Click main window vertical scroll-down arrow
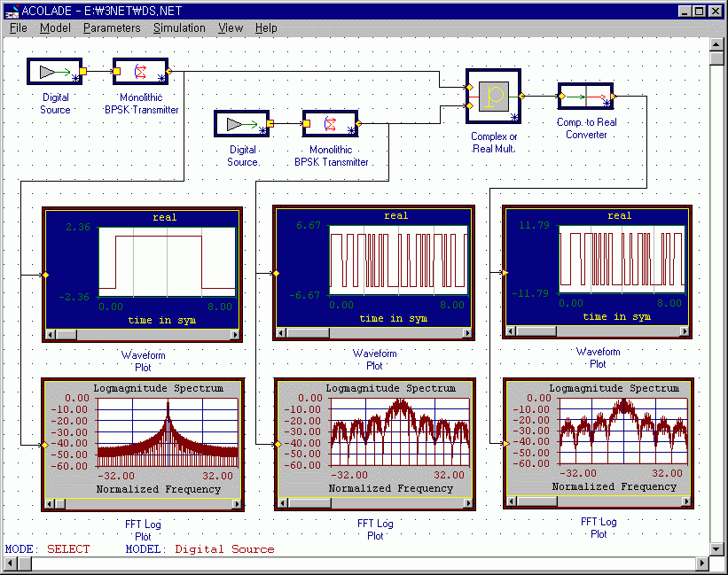728x575 pixels. point(716,549)
